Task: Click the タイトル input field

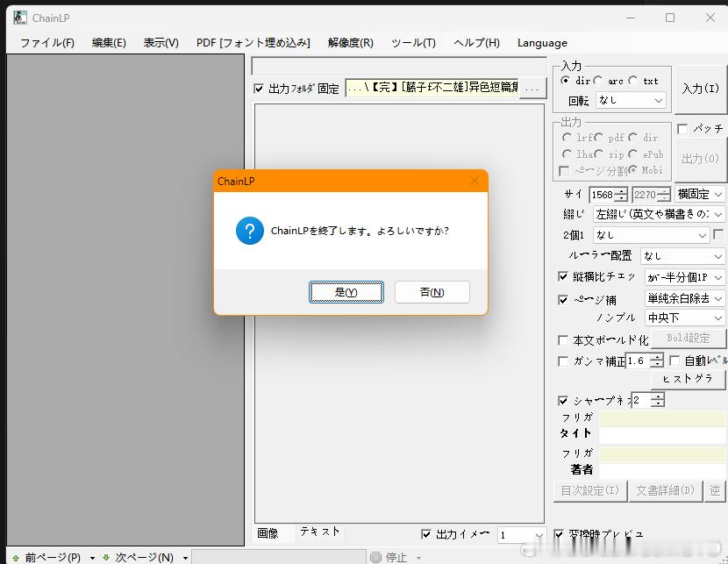Action: click(662, 435)
